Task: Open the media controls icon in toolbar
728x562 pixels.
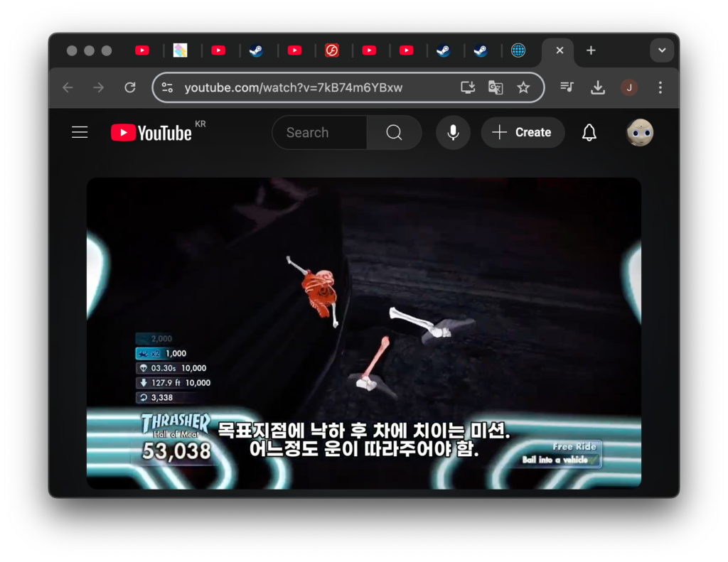Action: [x=567, y=87]
